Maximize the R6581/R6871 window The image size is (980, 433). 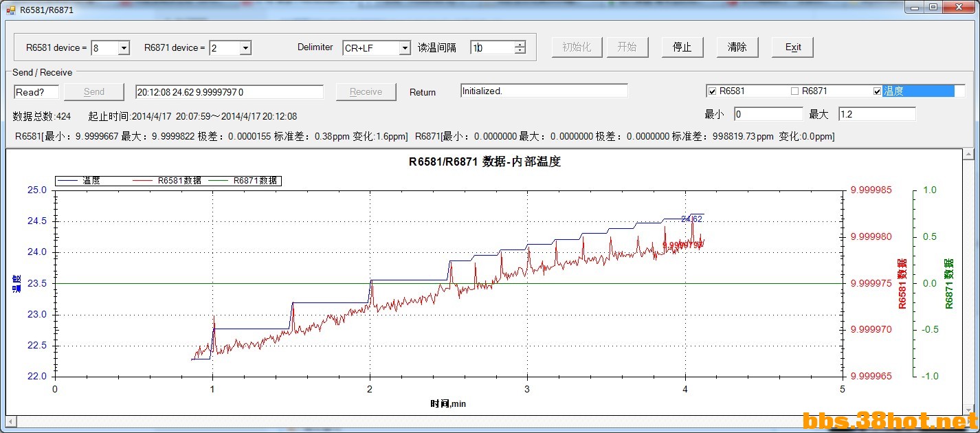[x=933, y=7]
